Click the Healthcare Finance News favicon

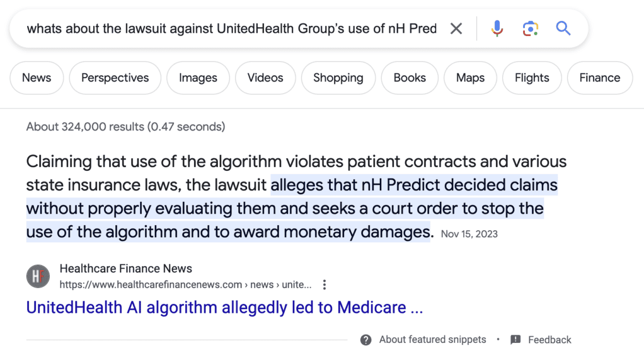(x=38, y=276)
